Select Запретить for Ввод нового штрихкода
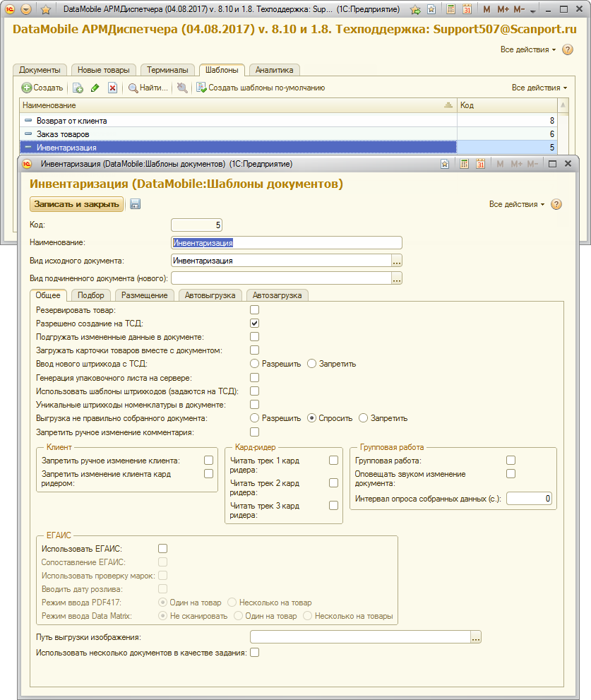 pos(311,364)
